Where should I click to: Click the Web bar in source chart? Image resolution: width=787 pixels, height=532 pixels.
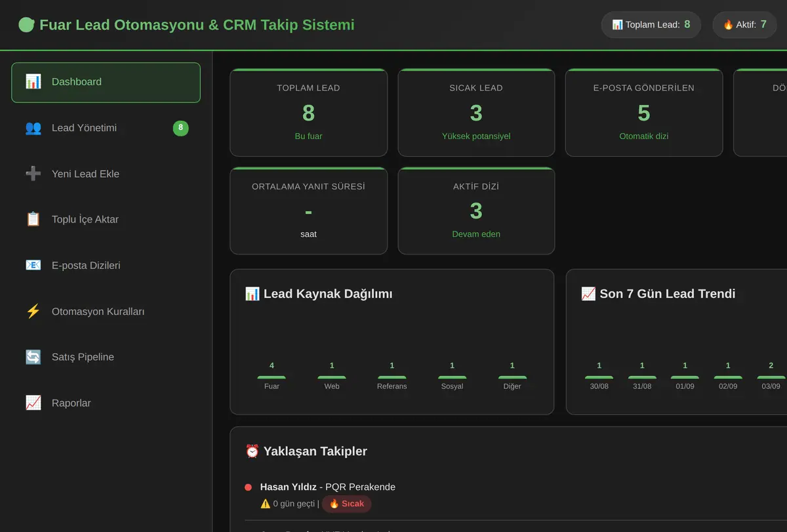click(x=332, y=377)
